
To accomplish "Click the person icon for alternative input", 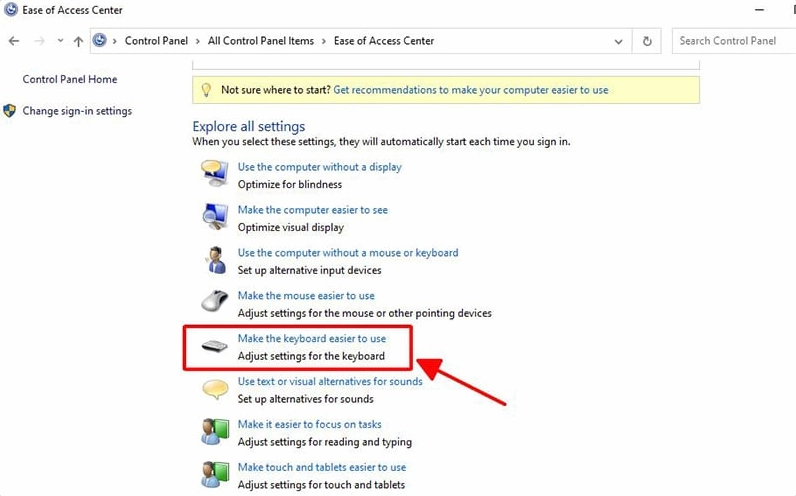I will 216,260.
